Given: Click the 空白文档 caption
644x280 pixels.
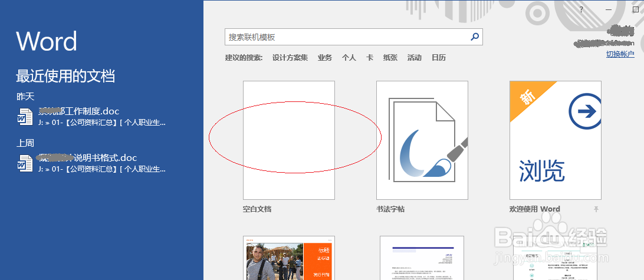Looking at the screenshot, I should point(257,209).
